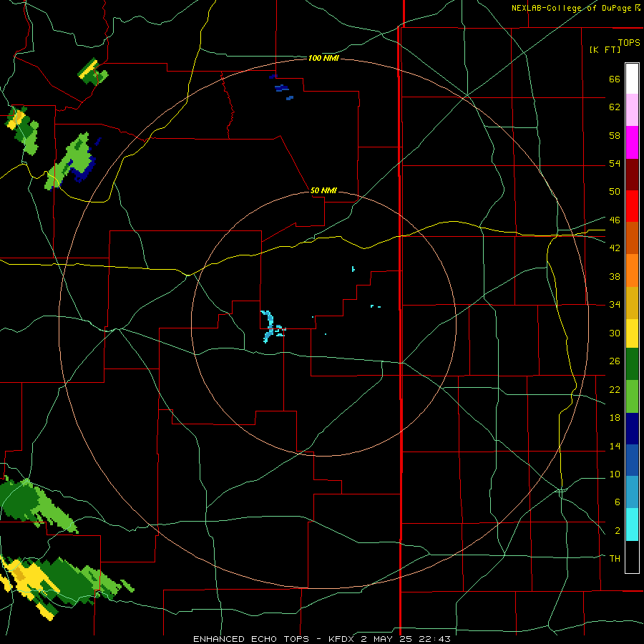The image size is (644, 644).
Task: Click the light pink legend swatch
Action: [632, 110]
